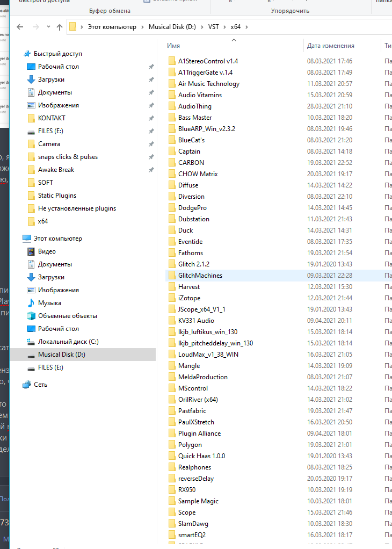Open 'Изображения' under 'Этот компьютер'
Image resolution: width=392 pixels, height=549 pixels.
(x=59, y=290)
